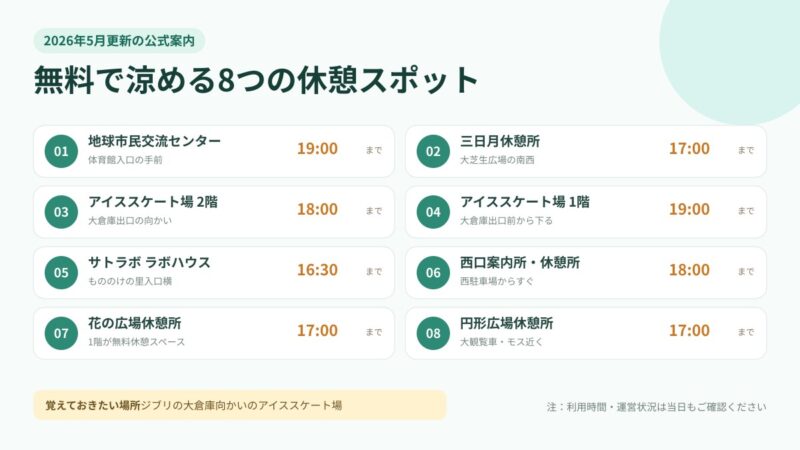Select the 三日月休憩所 title

coord(500,141)
